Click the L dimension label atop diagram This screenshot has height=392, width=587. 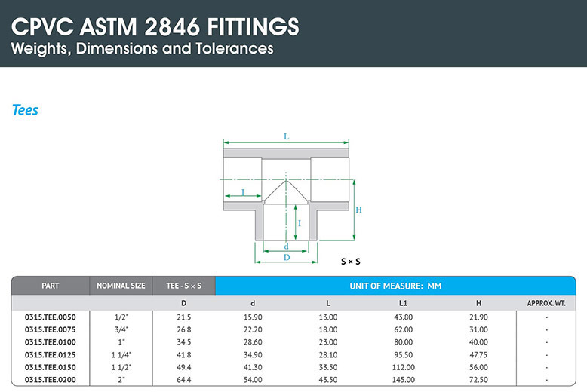coord(286,136)
